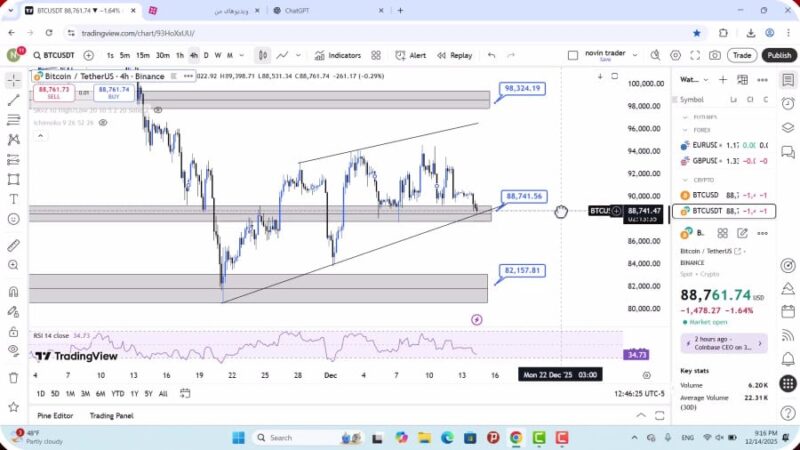Open the Alerts panel clock icon

pos(788,101)
